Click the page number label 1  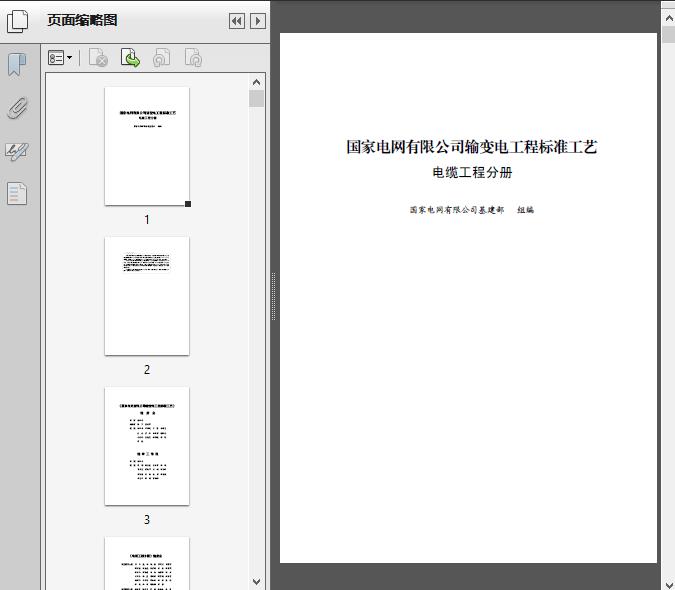pyautogui.click(x=147, y=219)
